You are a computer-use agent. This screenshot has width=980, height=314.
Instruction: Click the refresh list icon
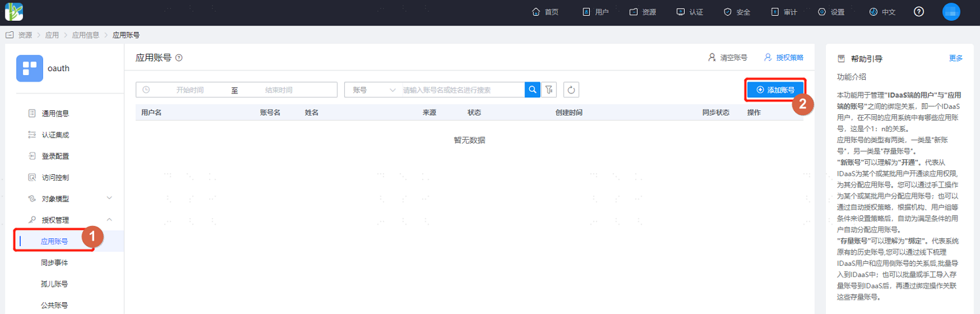(571, 90)
